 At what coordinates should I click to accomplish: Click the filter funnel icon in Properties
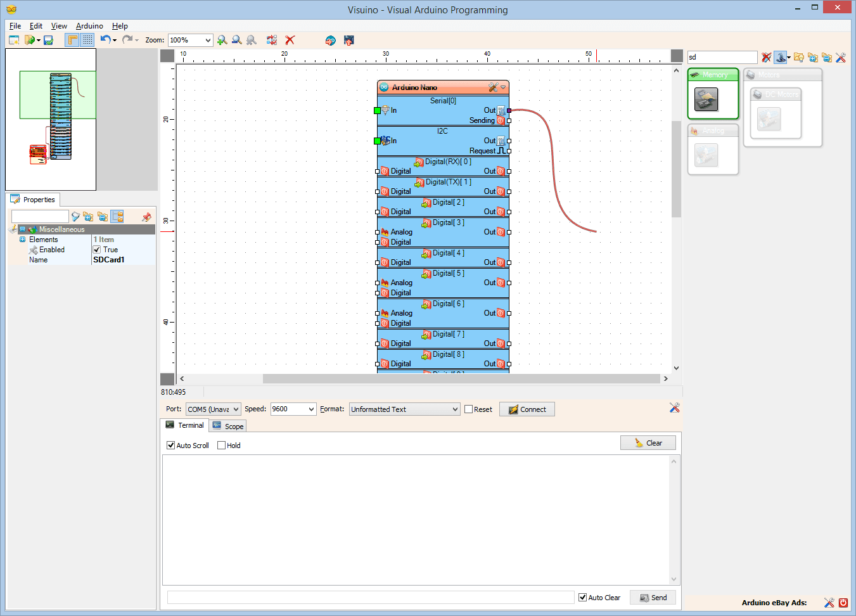point(75,217)
